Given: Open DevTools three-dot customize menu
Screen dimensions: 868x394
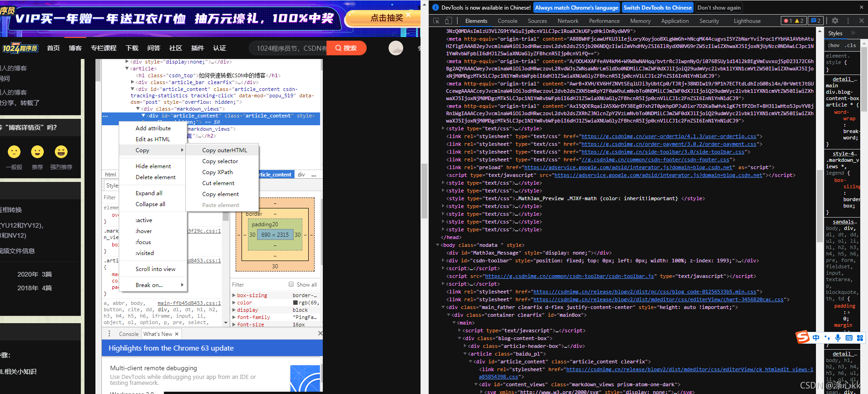Looking at the screenshot, I should (x=848, y=21).
